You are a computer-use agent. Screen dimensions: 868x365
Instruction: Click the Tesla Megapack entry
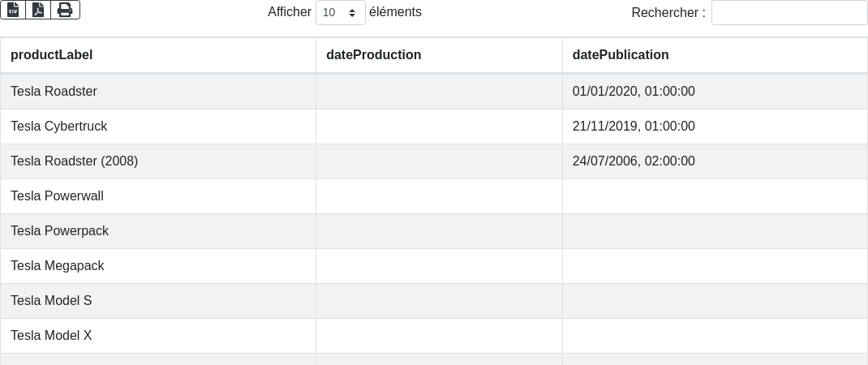click(x=57, y=266)
